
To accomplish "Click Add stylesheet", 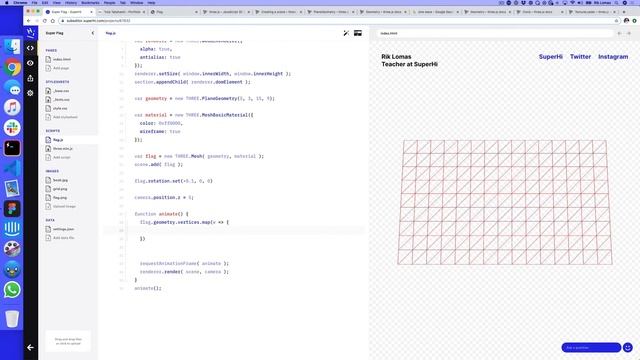I will click(65, 117).
